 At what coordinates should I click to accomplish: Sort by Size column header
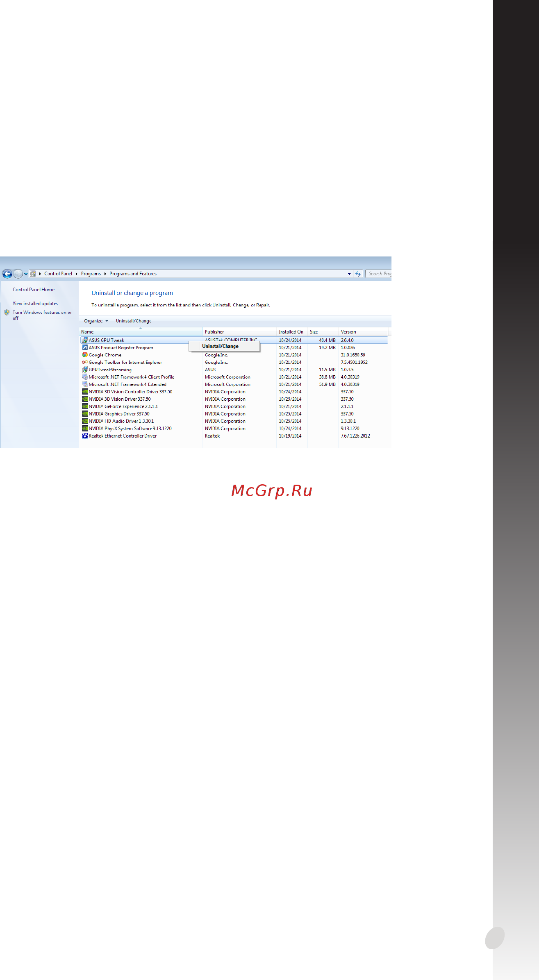(323, 332)
